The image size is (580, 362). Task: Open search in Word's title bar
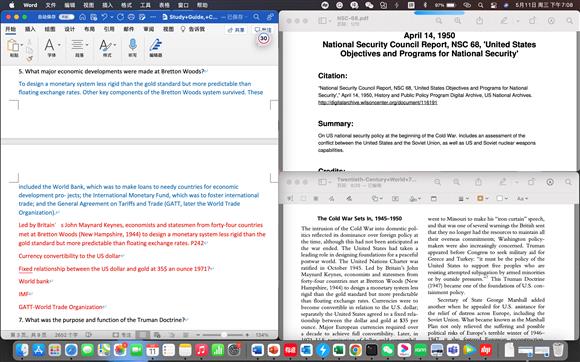[256, 17]
